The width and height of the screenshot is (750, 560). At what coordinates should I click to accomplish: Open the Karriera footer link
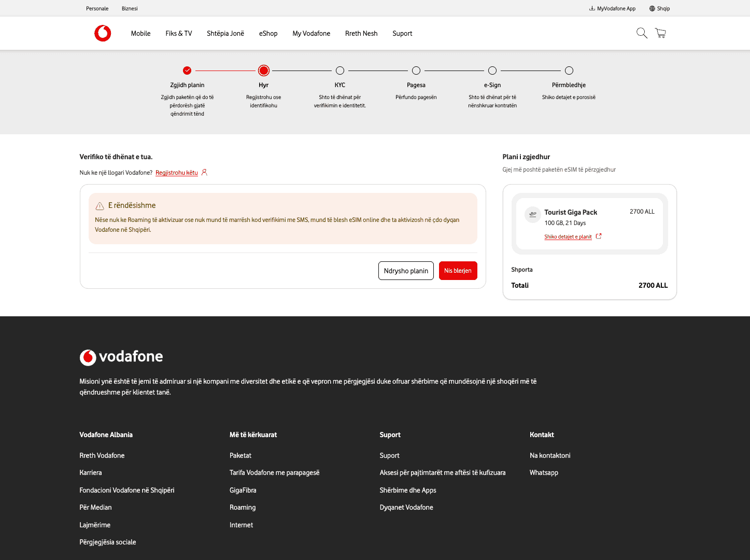click(91, 472)
